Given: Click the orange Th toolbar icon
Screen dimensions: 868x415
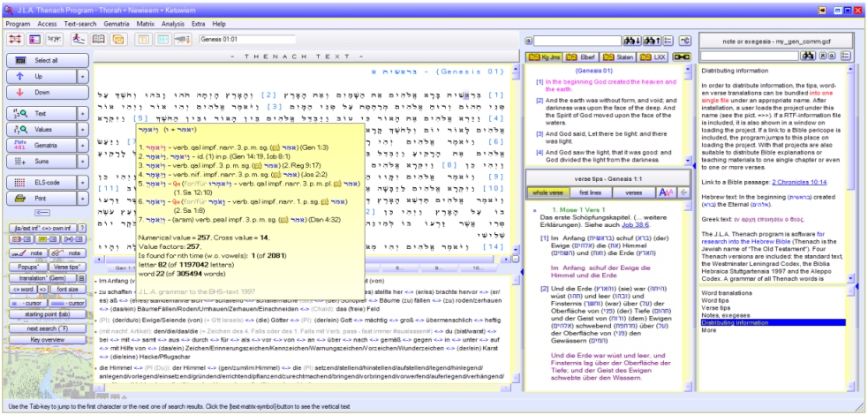Looking at the screenshot, I should 143,39.
